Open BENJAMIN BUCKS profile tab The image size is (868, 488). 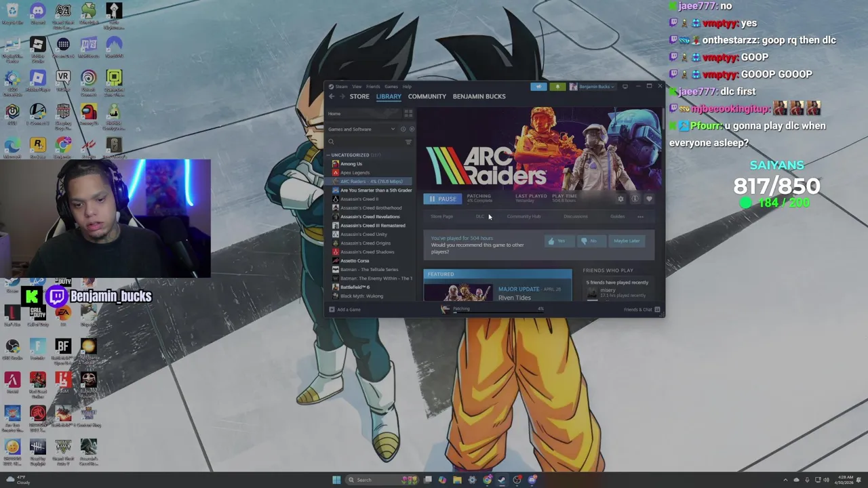pos(479,96)
